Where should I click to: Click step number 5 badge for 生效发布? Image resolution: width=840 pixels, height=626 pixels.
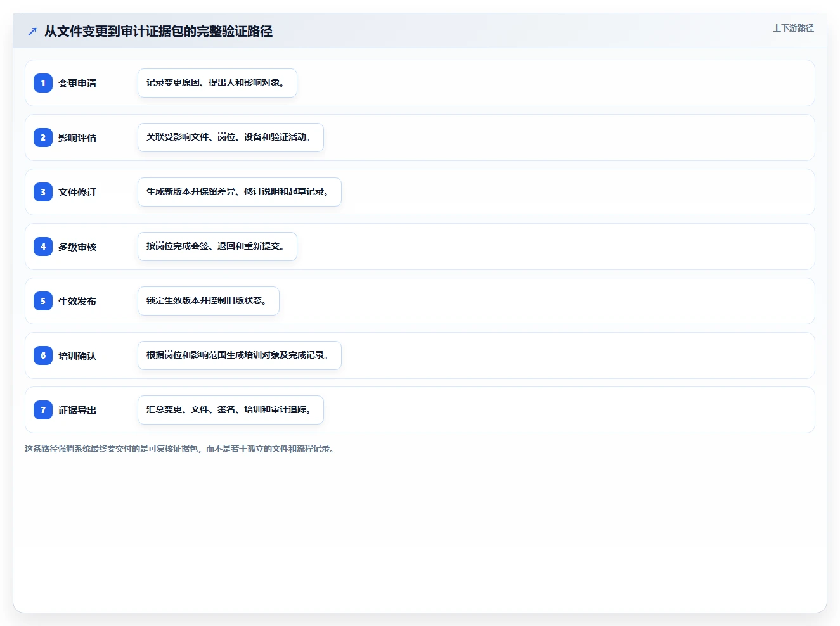(x=43, y=301)
